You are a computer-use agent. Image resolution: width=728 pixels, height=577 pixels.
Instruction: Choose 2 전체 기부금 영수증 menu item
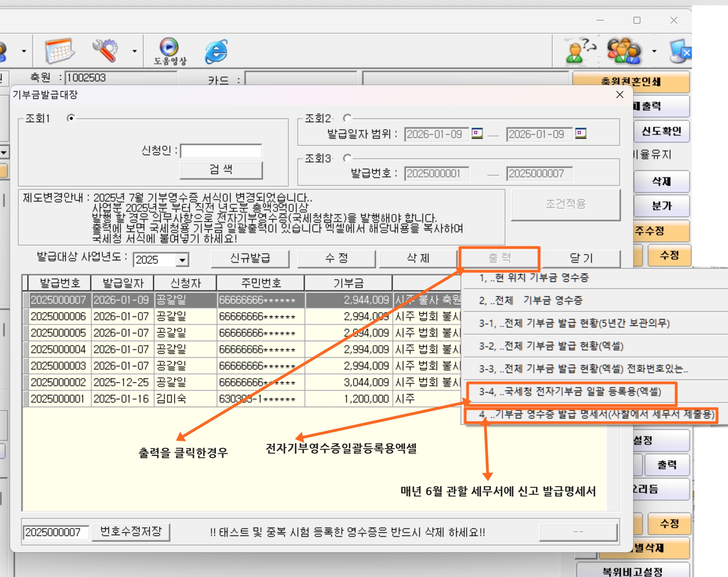[531, 300]
